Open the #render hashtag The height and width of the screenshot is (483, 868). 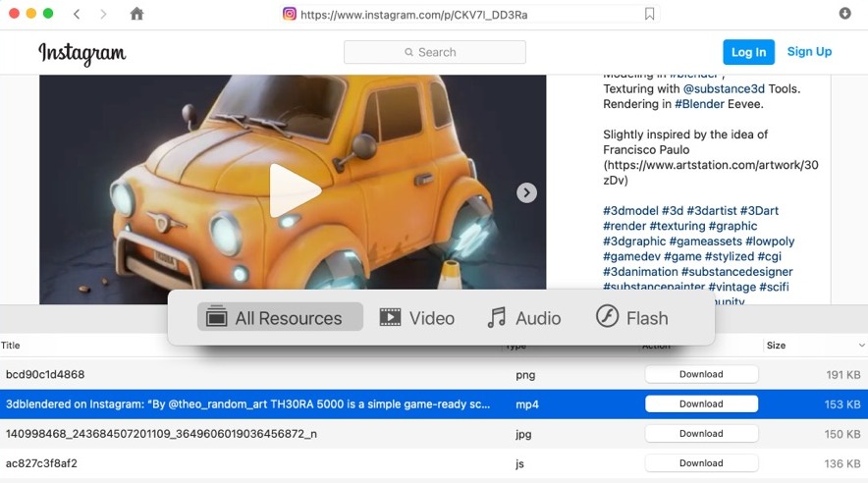coord(624,226)
